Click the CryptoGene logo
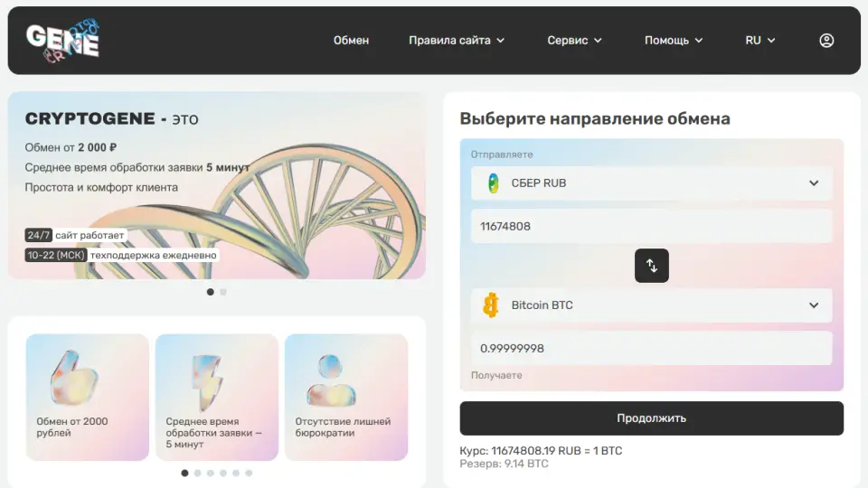The image size is (868, 488). pyautogui.click(x=62, y=41)
